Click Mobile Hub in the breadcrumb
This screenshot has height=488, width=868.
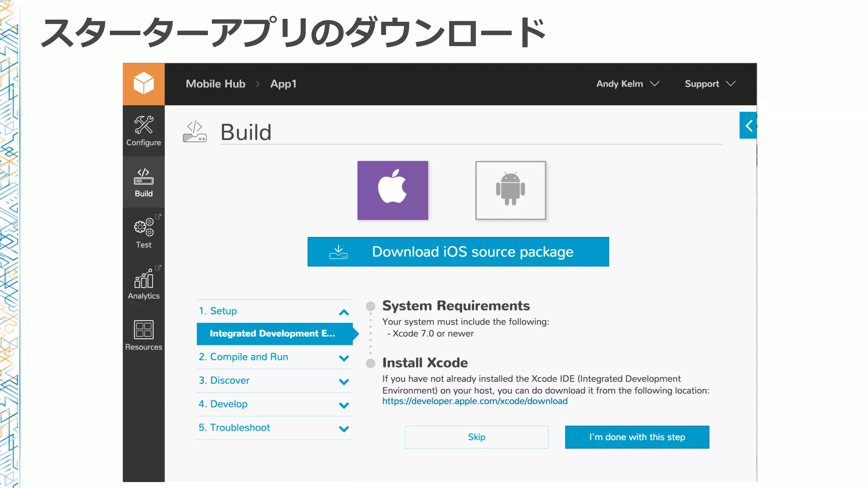pos(215,84)
